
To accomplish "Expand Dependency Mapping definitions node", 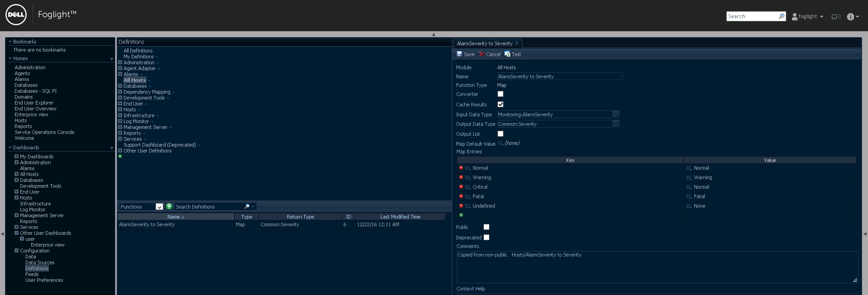I will 120,92.
